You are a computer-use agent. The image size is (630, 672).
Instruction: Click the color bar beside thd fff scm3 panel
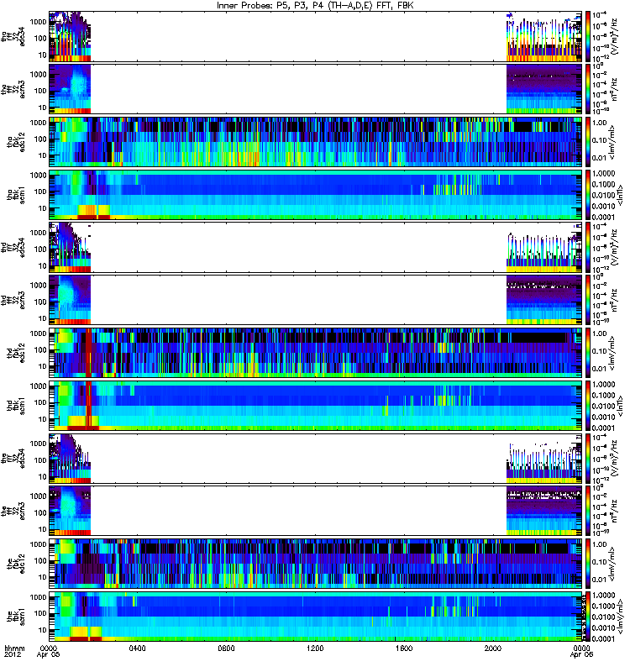[x=588, y=300]
